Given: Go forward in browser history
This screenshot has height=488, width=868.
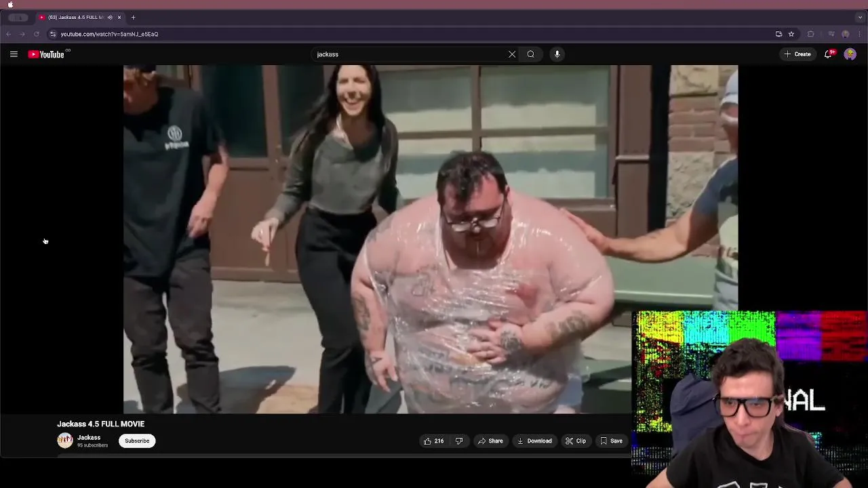Looking at the screenshot, I should point(22,34).
